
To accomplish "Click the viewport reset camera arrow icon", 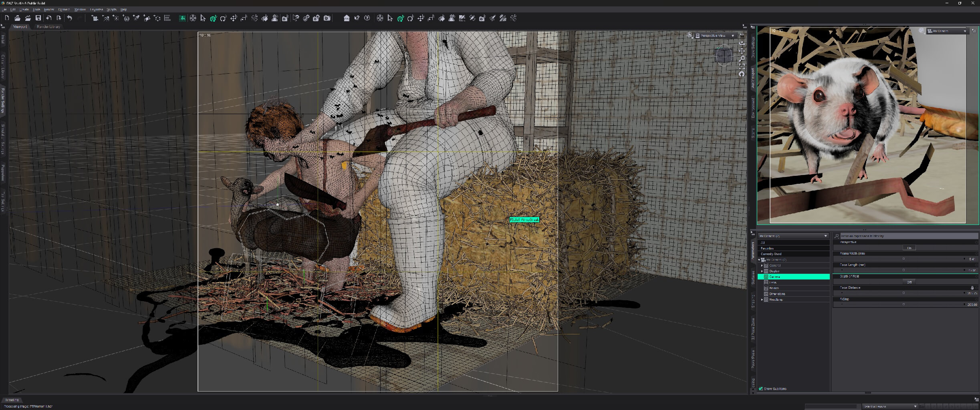I will click(x=742, y=74).
